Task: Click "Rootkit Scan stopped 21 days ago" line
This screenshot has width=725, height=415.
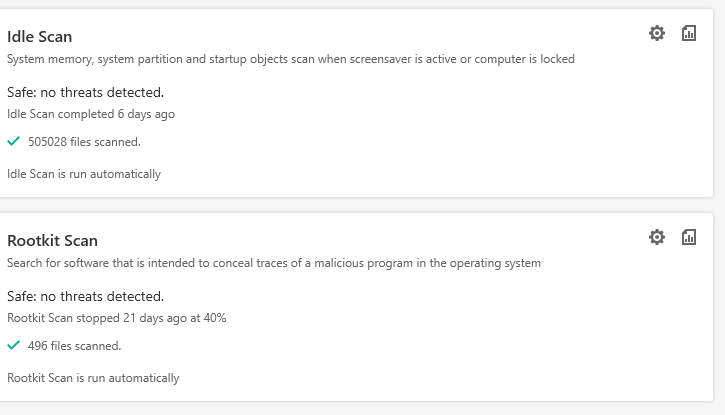Action: click(95, 318)
